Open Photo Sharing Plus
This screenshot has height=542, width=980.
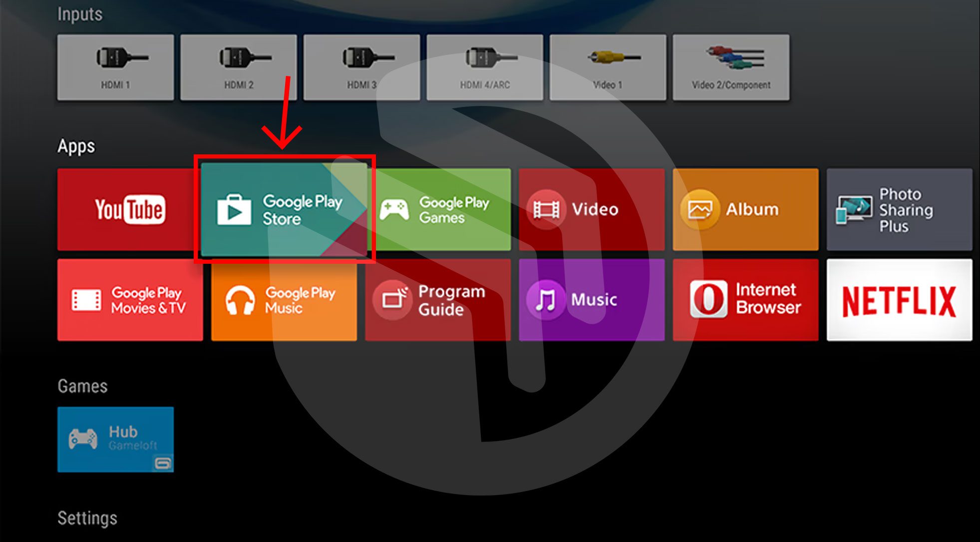(x=899, y=209)
